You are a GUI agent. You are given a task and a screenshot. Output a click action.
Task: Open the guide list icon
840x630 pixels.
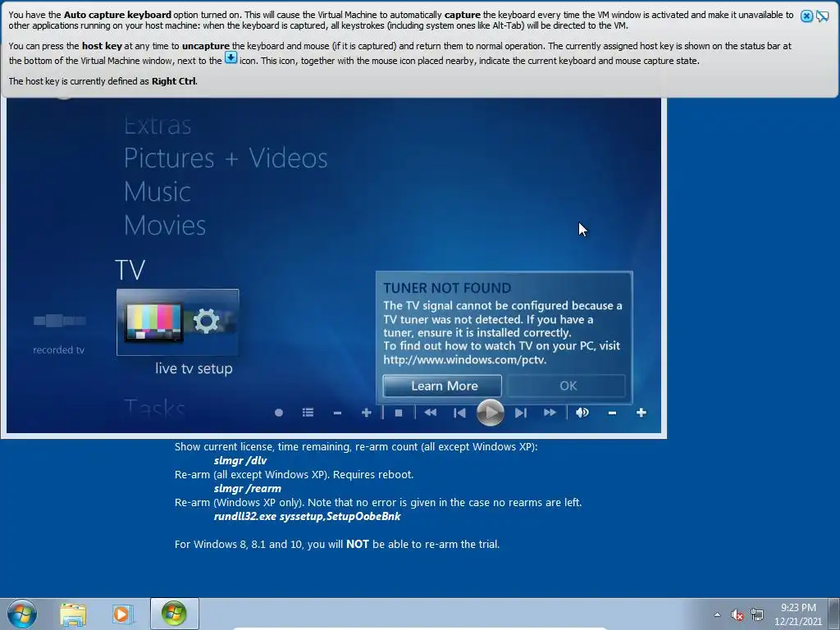tap(308, 413)
